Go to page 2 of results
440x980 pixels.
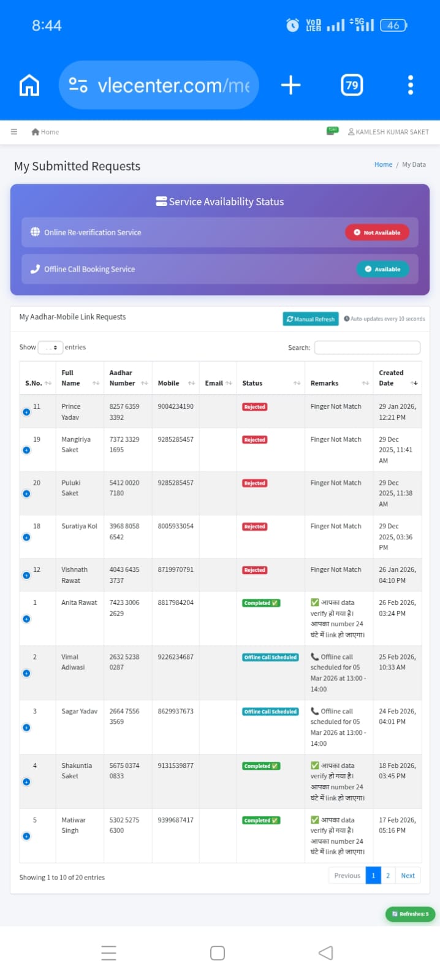tap(388, 876)
